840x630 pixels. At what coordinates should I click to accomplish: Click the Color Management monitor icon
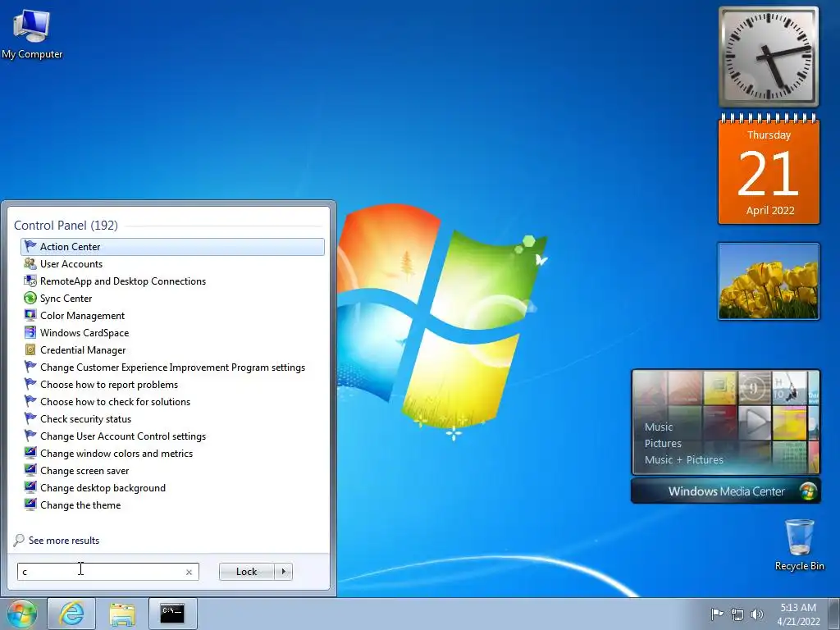pyautogui.click(x=30, y=315)
